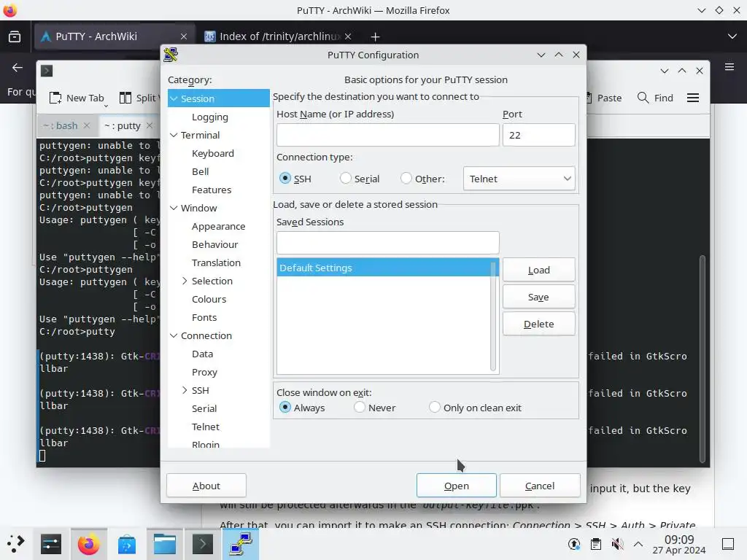Open the clipboard tray icon
The image size is (747, 560).
tap(595, 544)
